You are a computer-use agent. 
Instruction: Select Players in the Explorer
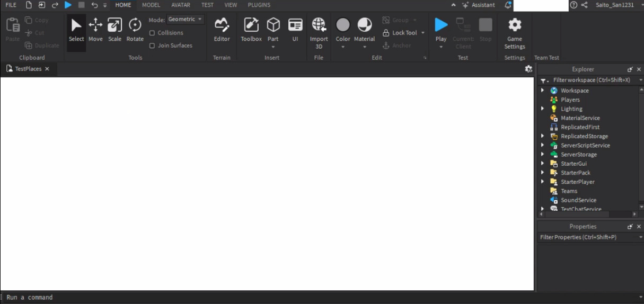[x=570, y=100]
